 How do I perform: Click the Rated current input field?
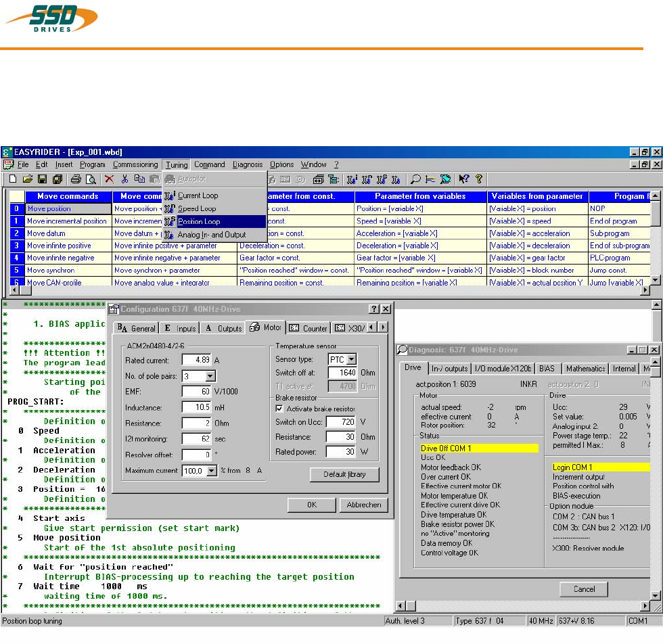197,360
